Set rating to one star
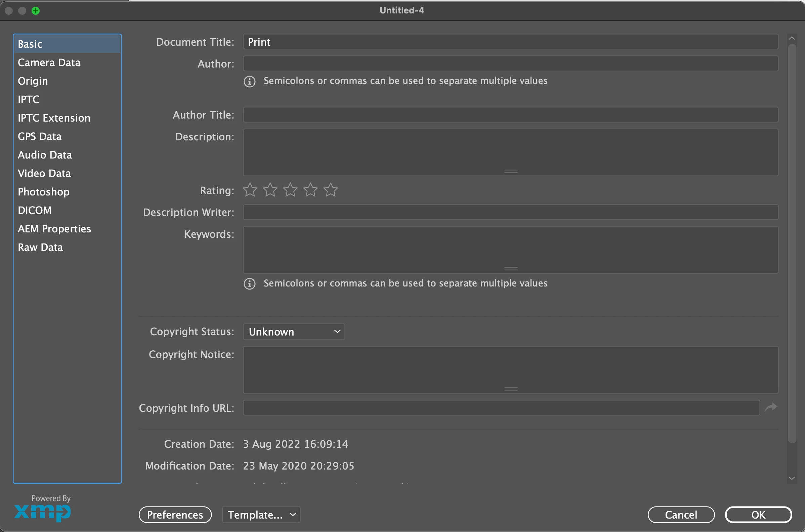The height and width of the screenshot is (532, 805). [250, 190]
